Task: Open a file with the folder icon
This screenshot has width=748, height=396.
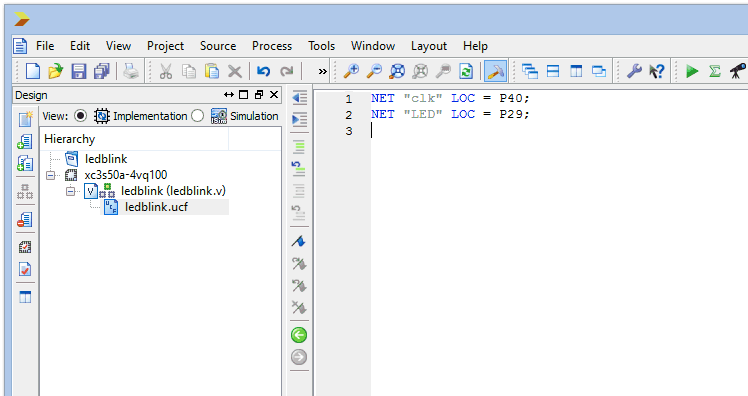Action: (55, 71)
